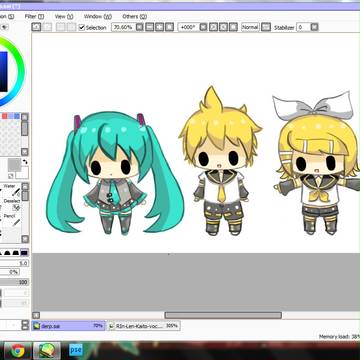Click the Paint Tool SAI taskbar icon
Viewport: 360px width, 360px height.
point(47,350)
